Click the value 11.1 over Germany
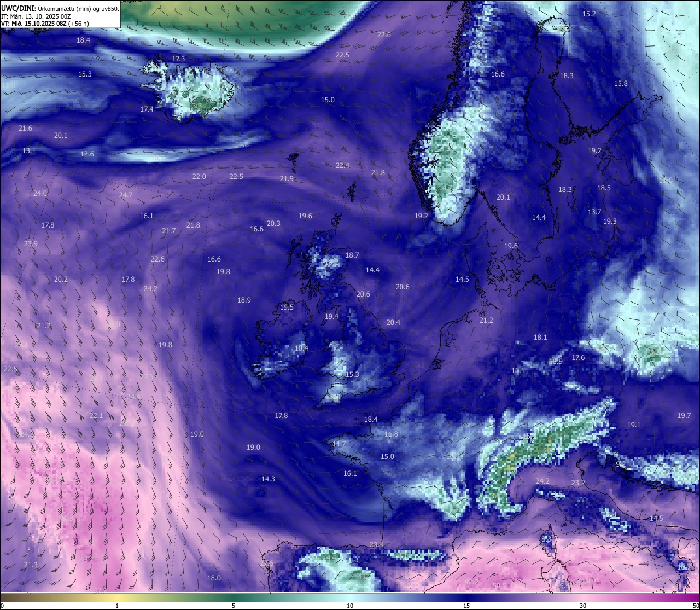Image resolution: width=700 pixels, height=610 pixels. point(518,371)
